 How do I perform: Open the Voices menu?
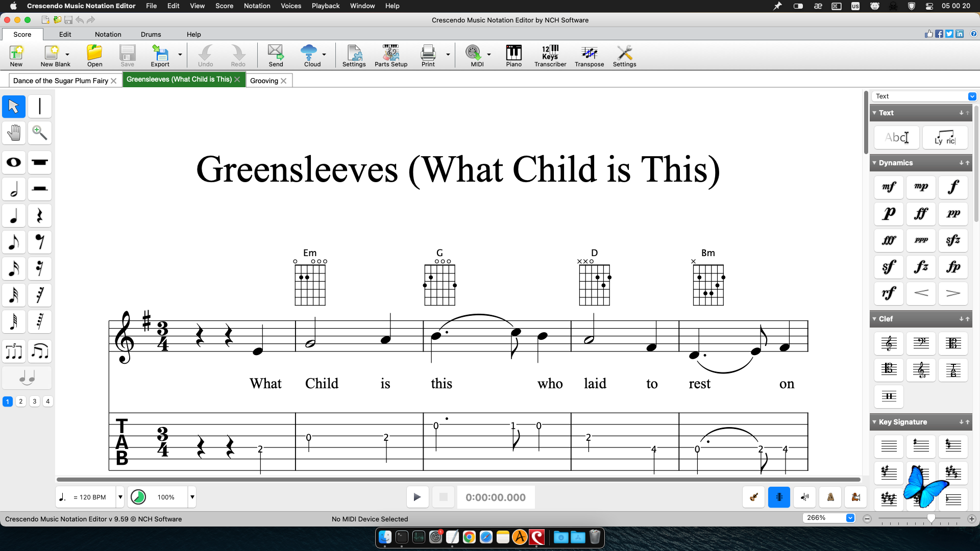coord(291,6)
